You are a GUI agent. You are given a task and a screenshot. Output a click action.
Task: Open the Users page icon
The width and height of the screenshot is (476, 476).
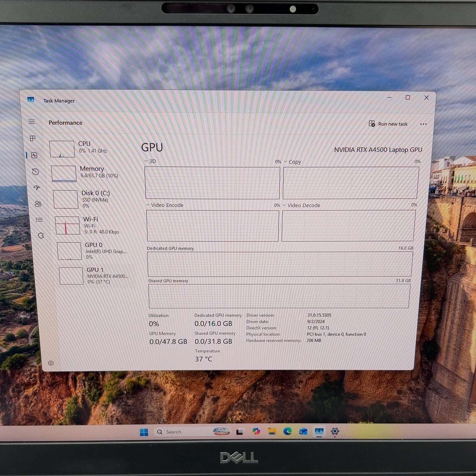coord(38,204)
